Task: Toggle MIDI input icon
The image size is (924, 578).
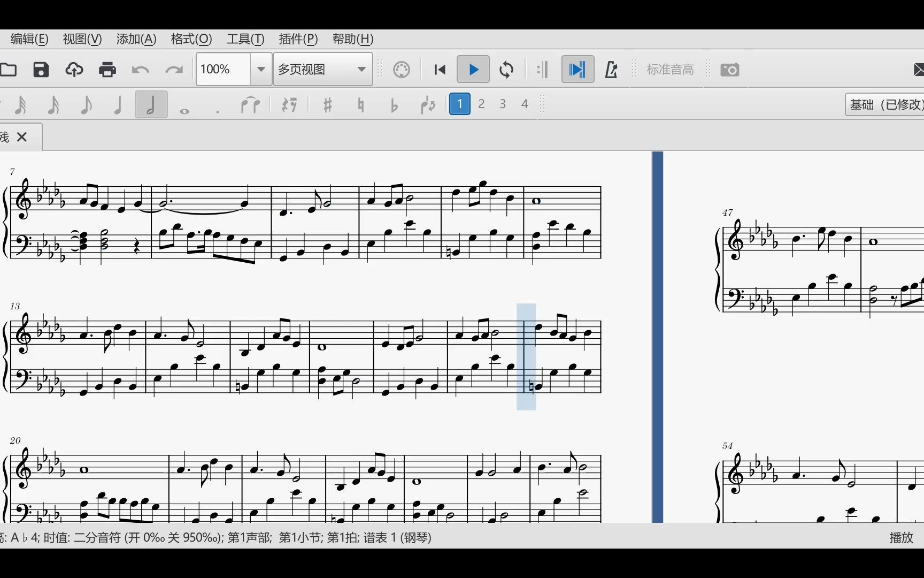Action: click(x=402, y=70)
